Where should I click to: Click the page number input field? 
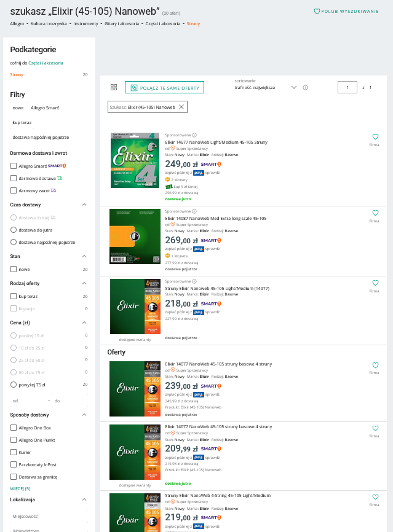(x=347, y=87)
